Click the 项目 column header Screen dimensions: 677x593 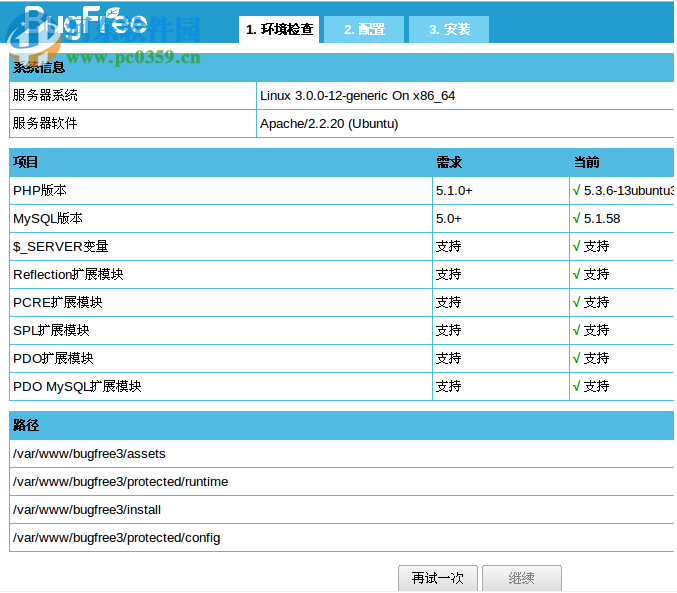pyautogui.click(x=25, y=162)
